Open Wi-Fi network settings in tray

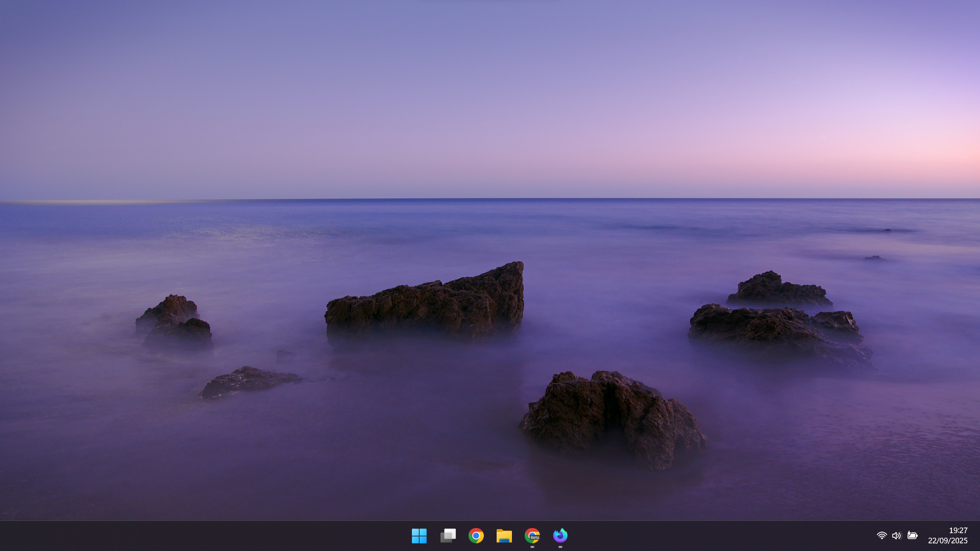click(x=881, y=536)
